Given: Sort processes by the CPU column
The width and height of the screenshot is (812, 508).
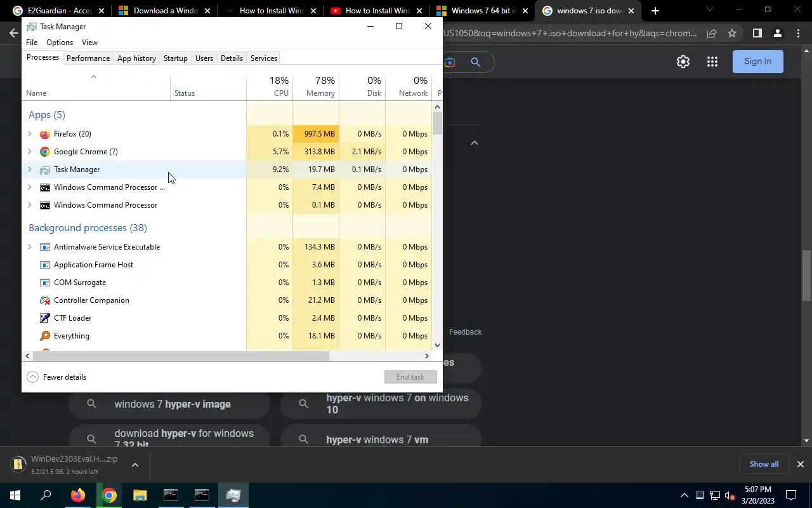Looking at the screenshot, I should tap(270, 86).
